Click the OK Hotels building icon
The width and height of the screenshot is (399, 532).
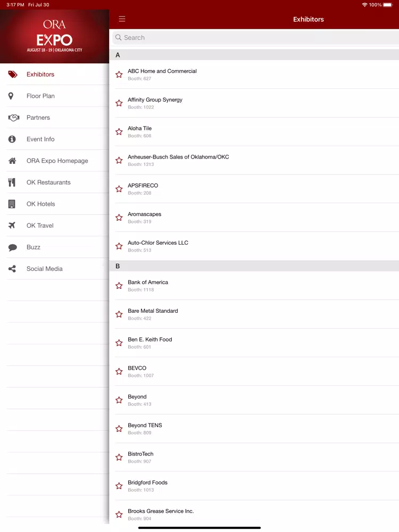point(12,204)
